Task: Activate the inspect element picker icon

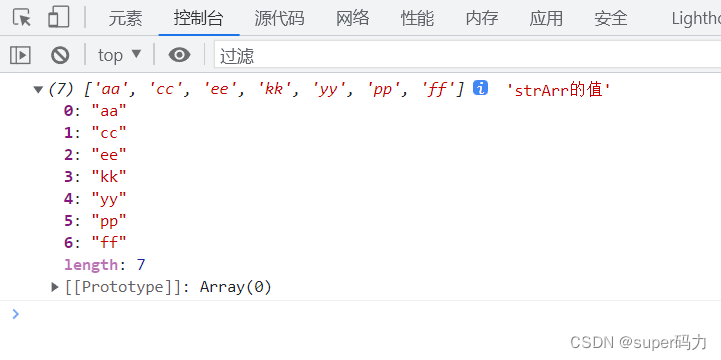Action: 22,17
